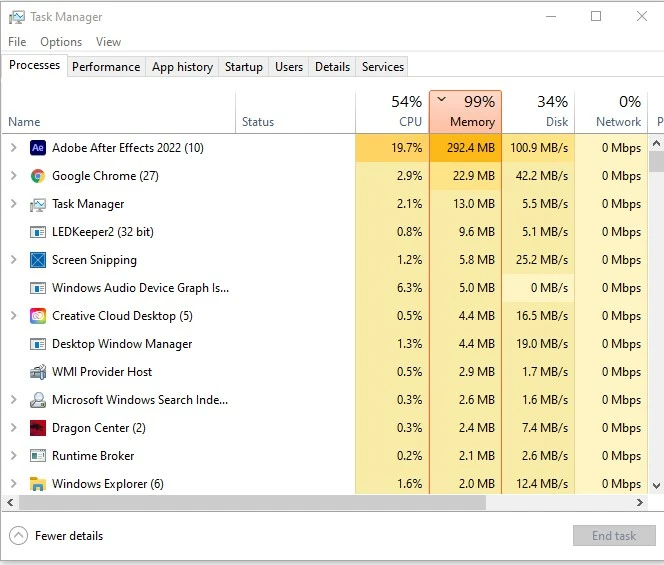The image size is (664, 565).
Task: Expand the Screen Snipping process row
Action: click(x=14, y=260)
